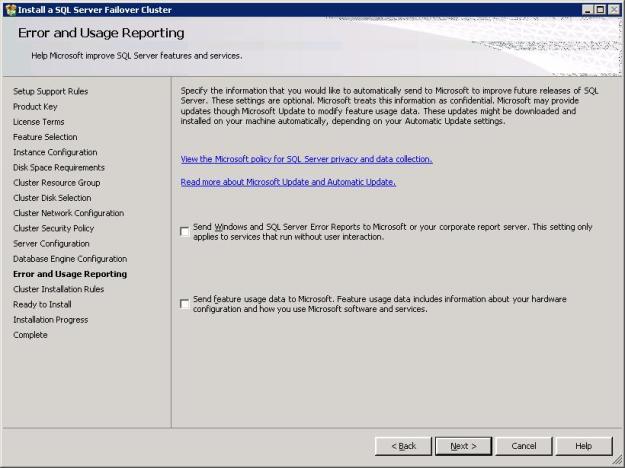This screenshot has height=468, width=625.
Task: Jump to the License Terms step
Action: 39,122
